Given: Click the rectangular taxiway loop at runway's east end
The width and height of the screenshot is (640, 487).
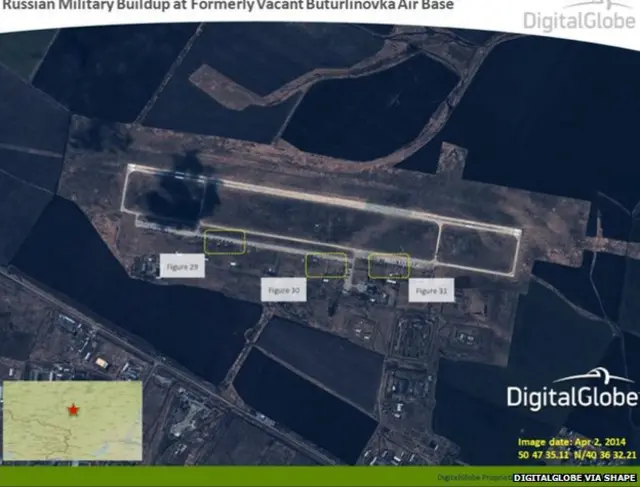Looking at the screenshot, I should pyautogui.click(x=478, y=245).
